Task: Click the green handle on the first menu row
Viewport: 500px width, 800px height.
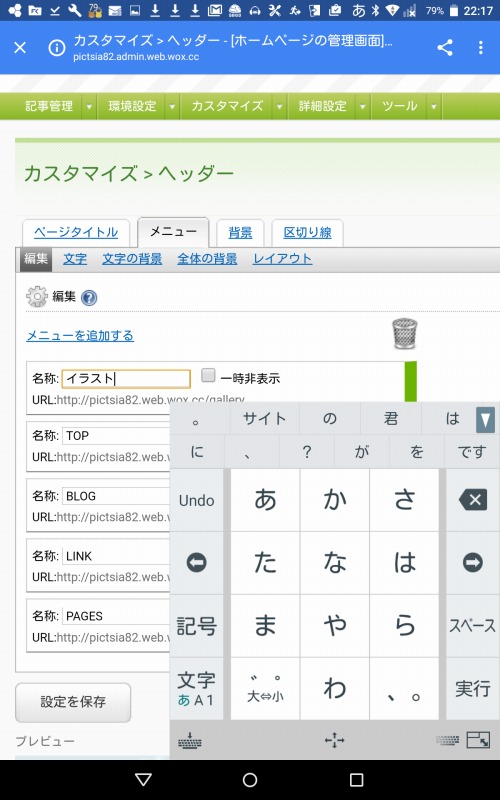Action: [411, 382]
